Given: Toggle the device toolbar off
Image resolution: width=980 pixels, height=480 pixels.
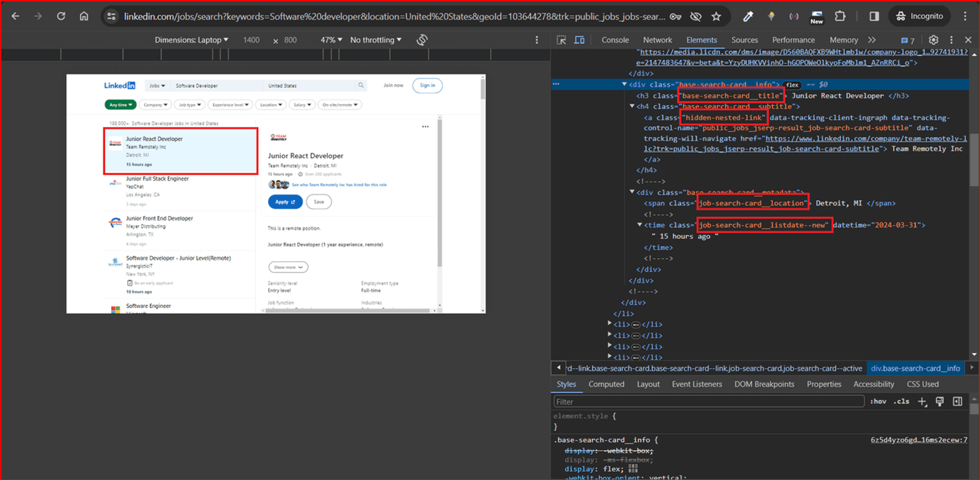Looking at the screenshot, I should tap(580, 40).
